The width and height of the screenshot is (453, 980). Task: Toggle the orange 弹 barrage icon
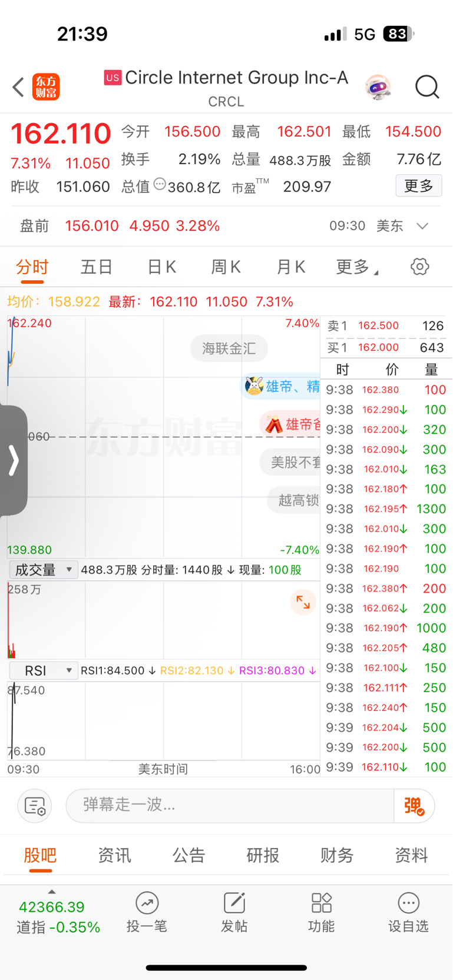pos(414,806)
